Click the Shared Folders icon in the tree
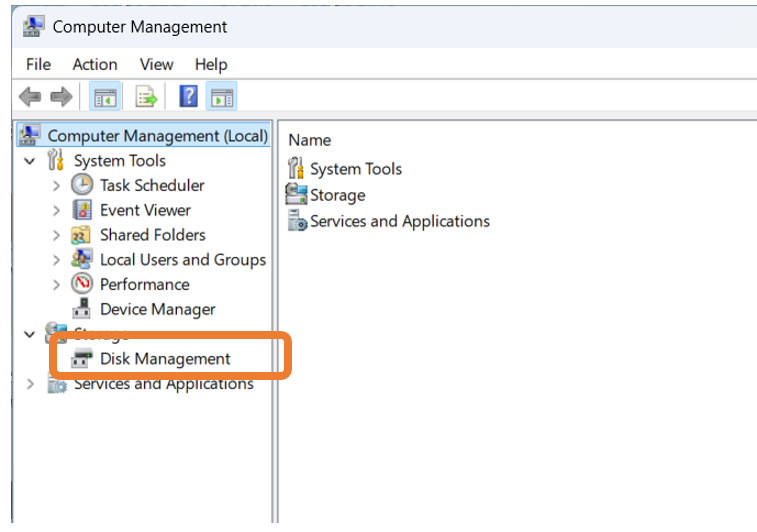Image resolution: width=757 pixels, height=532 pixels. [x=82, y=235]
